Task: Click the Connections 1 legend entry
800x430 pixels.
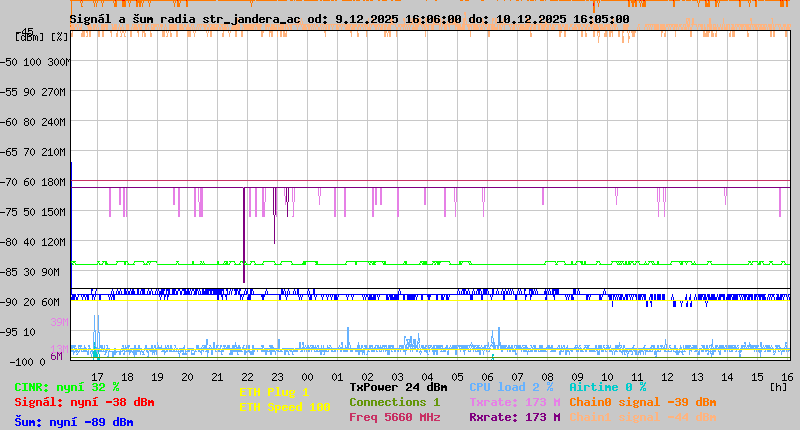Action: point(394,402)
